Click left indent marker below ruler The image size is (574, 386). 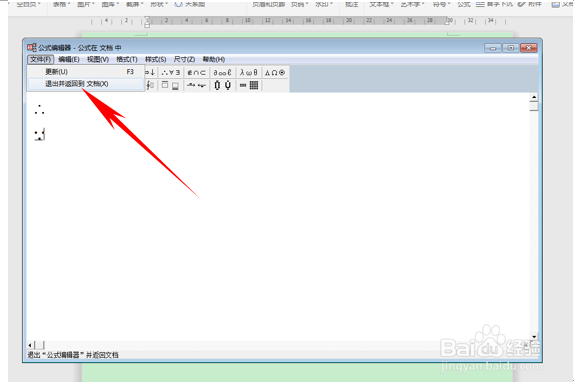pyautogui.click(x=147, y=25)
